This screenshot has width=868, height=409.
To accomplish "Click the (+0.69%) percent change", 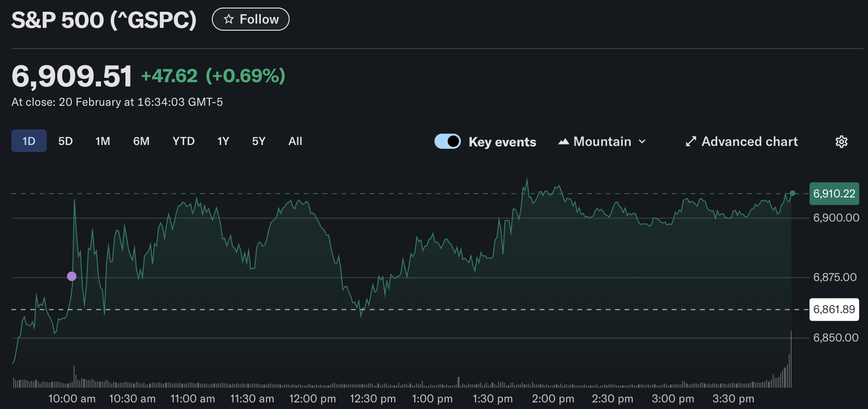I will [245, 76].
